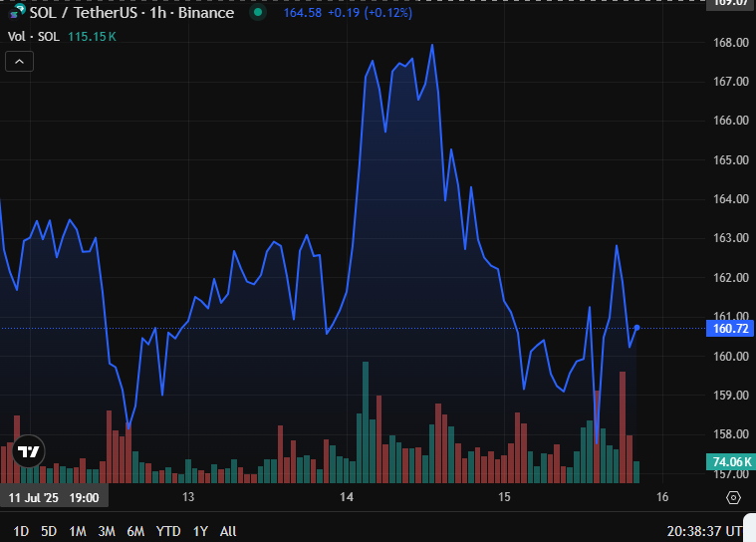756x542 pixels.
Task: Click the 166.00 price axis label
Action: click(x=731, y=121)
